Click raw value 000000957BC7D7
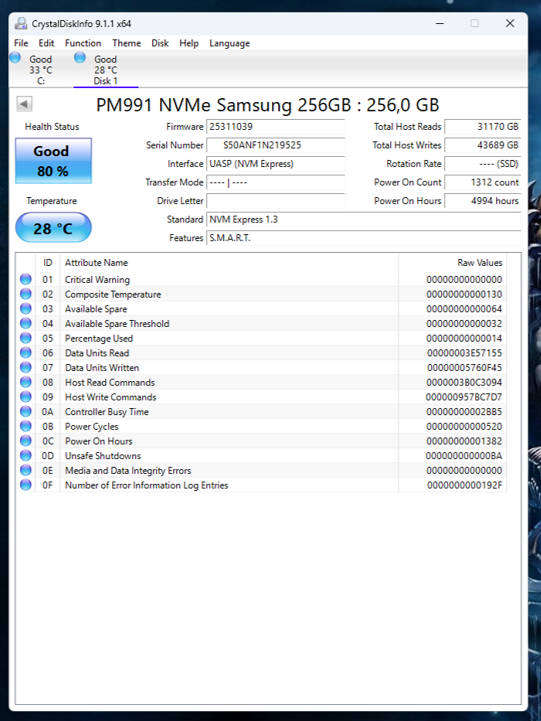 pos(463,397)
